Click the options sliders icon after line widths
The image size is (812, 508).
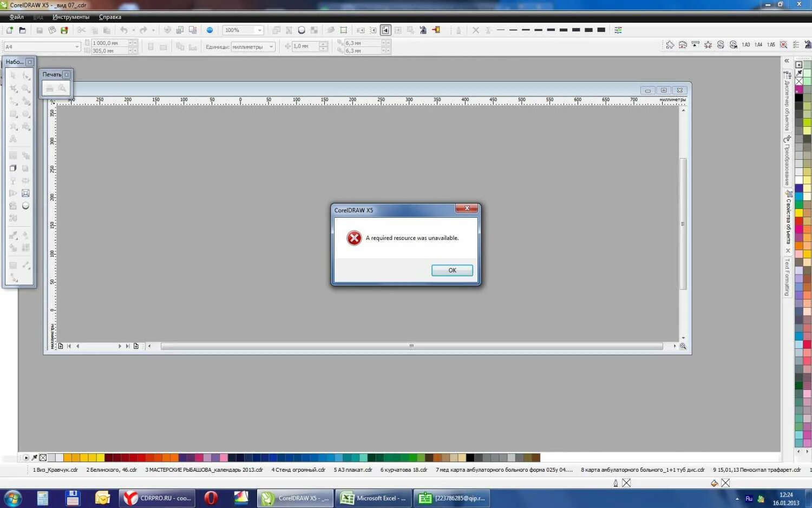(618, 30)
